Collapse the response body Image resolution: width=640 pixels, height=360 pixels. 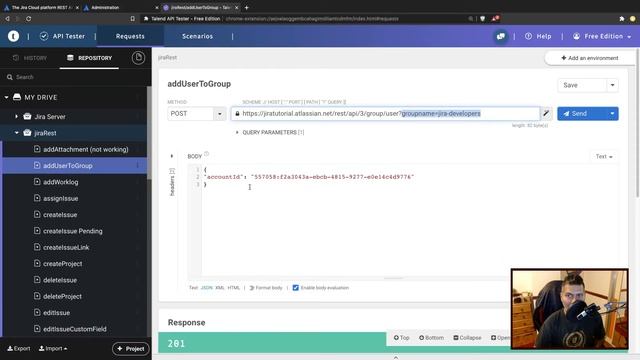tap(467, 338)
